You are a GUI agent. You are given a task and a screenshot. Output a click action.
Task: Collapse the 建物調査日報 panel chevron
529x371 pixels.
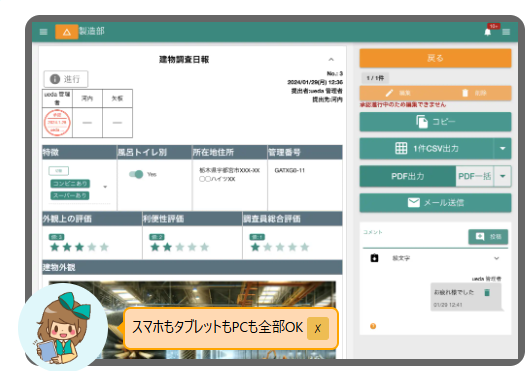tap(331, 60)
